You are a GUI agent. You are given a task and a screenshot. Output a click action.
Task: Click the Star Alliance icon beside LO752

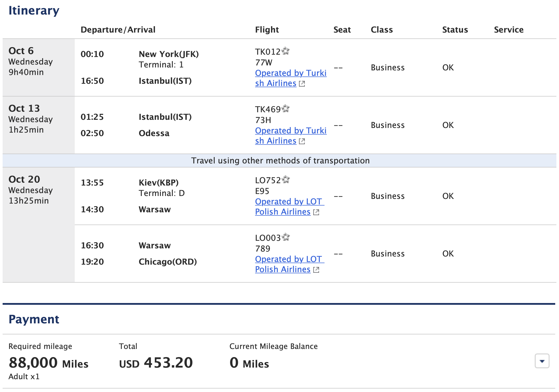click(286, 179)
